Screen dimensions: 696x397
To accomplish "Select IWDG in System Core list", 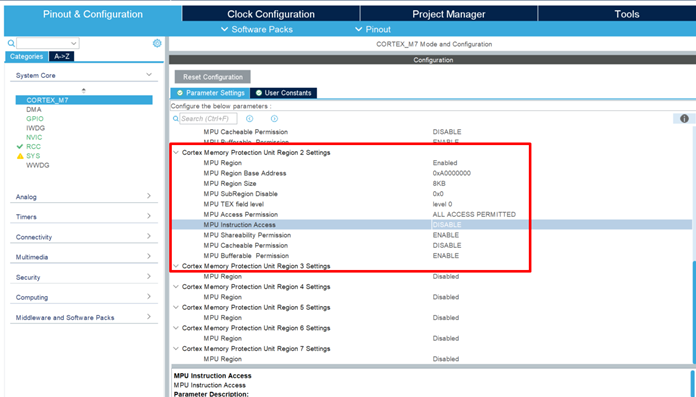I will coord(36,128).
